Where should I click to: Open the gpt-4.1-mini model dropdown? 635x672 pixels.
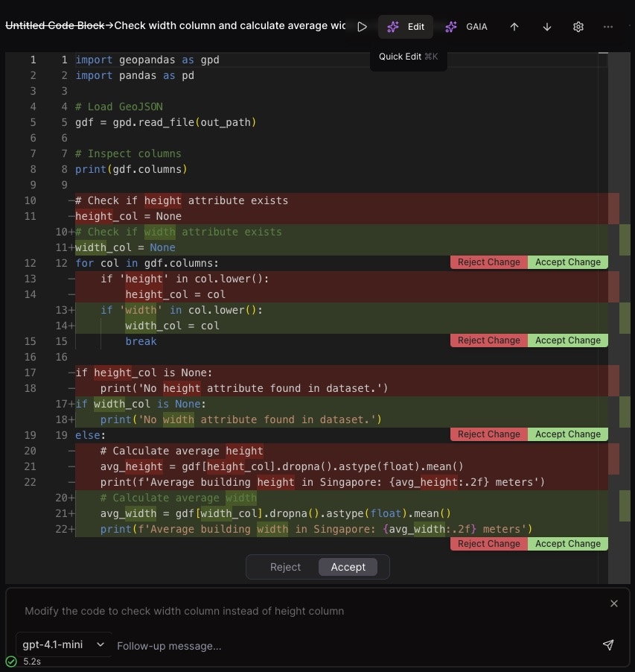click(x=63, y=644)
